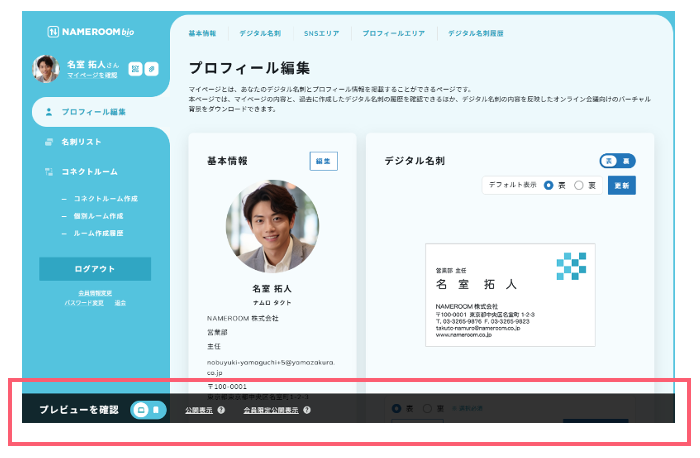Switch to the デジタル名刺履歴 tab
This screenshot has width=700, height=458.
point(475,33)
